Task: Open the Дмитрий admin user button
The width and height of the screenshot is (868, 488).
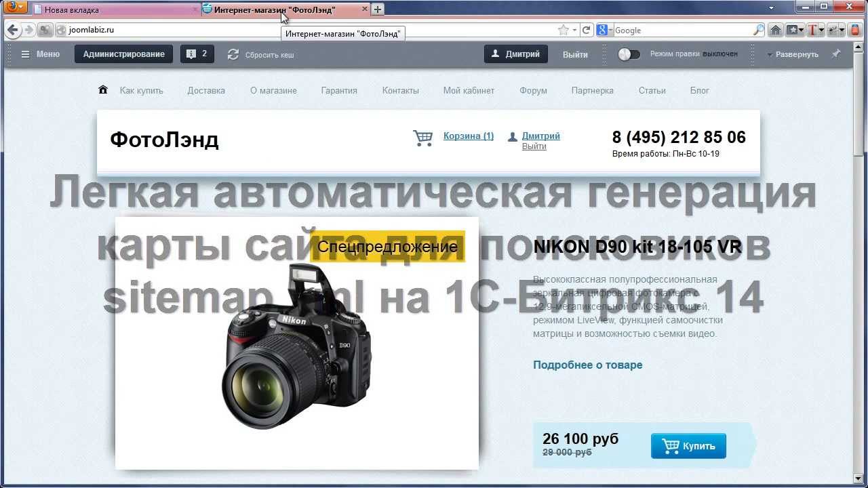Action: coord(516,54)
